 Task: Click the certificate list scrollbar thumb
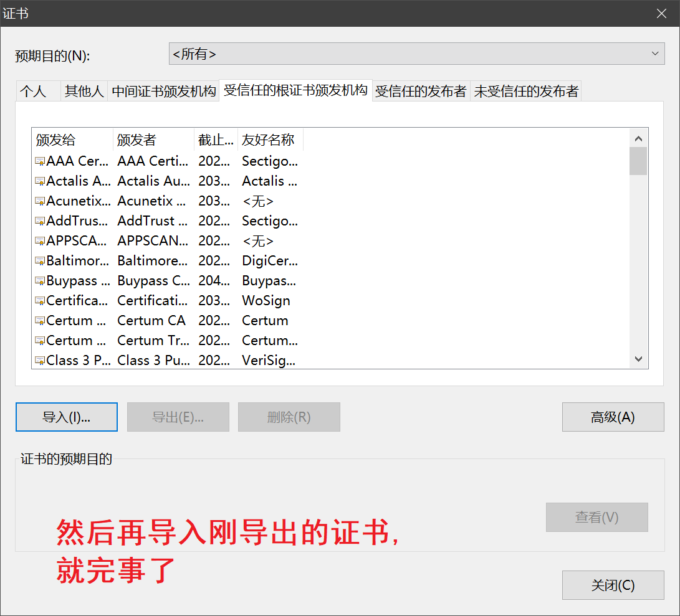coord(638,161)
